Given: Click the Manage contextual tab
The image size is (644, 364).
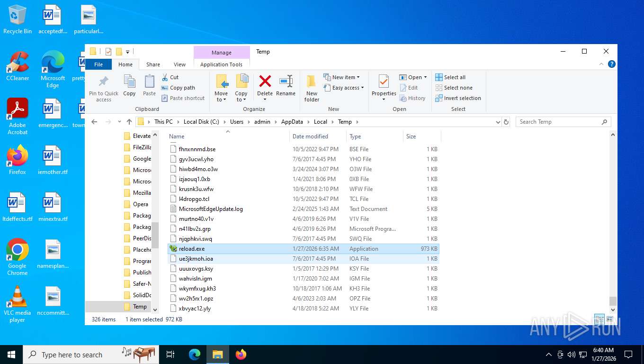Looking at the screenshot, I should point(222,53).
